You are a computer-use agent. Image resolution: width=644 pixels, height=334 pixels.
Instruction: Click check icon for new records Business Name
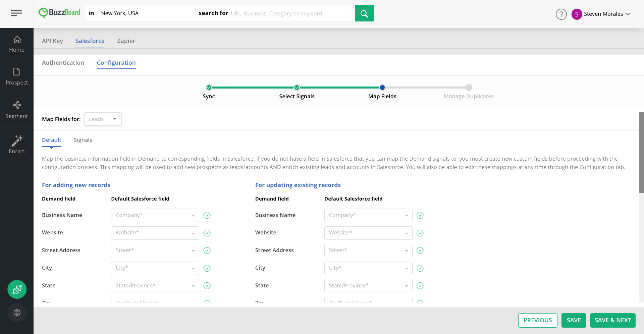point(207,215)
